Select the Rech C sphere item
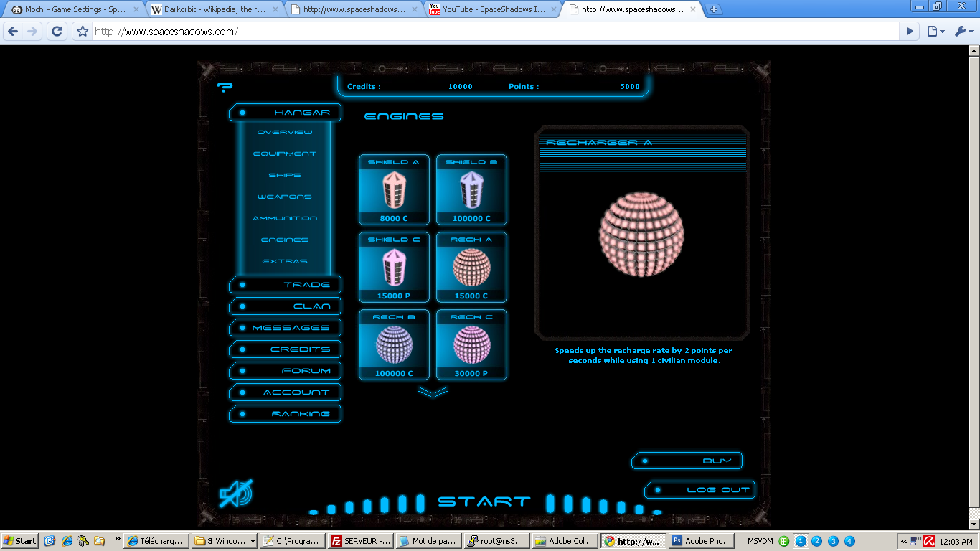 471,345
